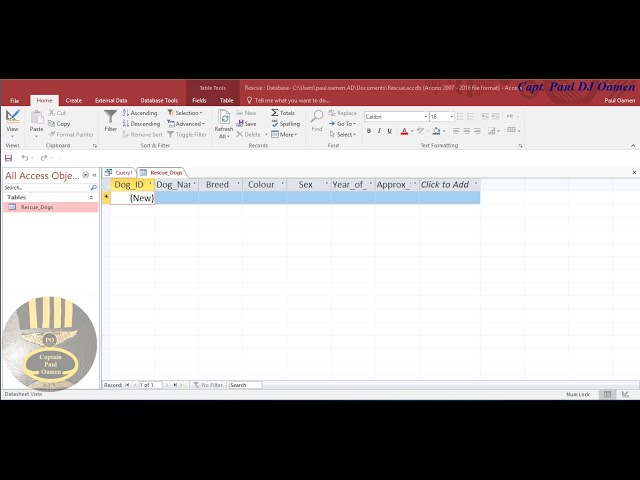Click the Cut command
The image size is (640, 480).
pos(57,113)
